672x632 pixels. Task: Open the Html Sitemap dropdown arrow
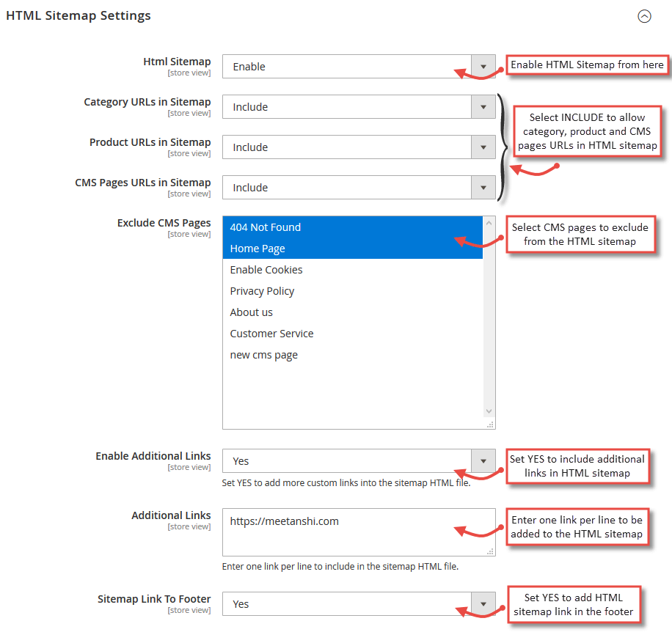pyautogui.click(x=483, y=66)
